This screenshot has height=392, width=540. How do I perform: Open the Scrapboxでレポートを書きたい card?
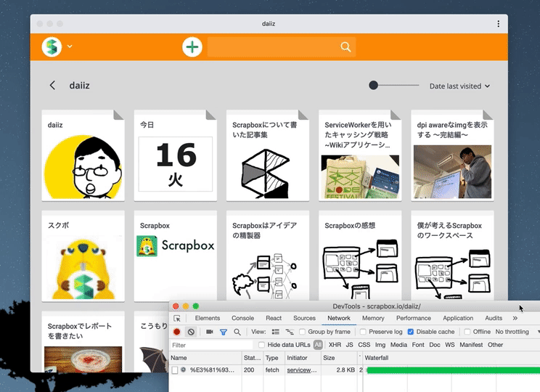(x=83, y=342)
